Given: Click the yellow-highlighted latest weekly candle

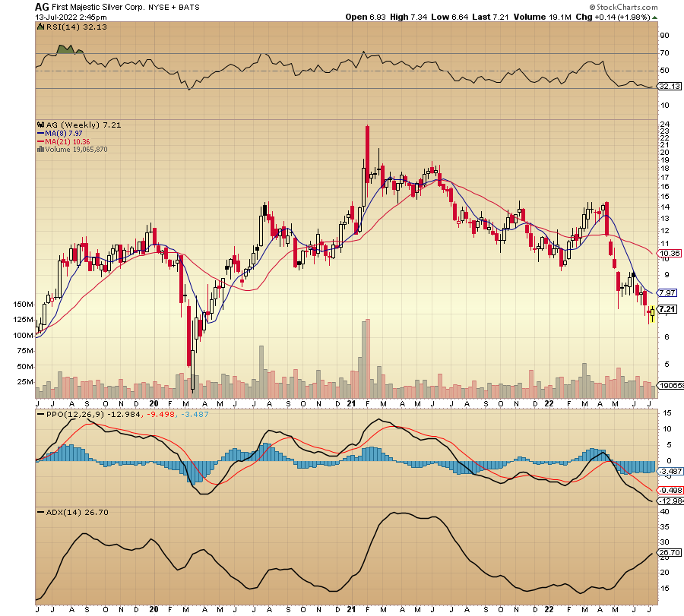Looking at the screenshot, I should 653,314.
